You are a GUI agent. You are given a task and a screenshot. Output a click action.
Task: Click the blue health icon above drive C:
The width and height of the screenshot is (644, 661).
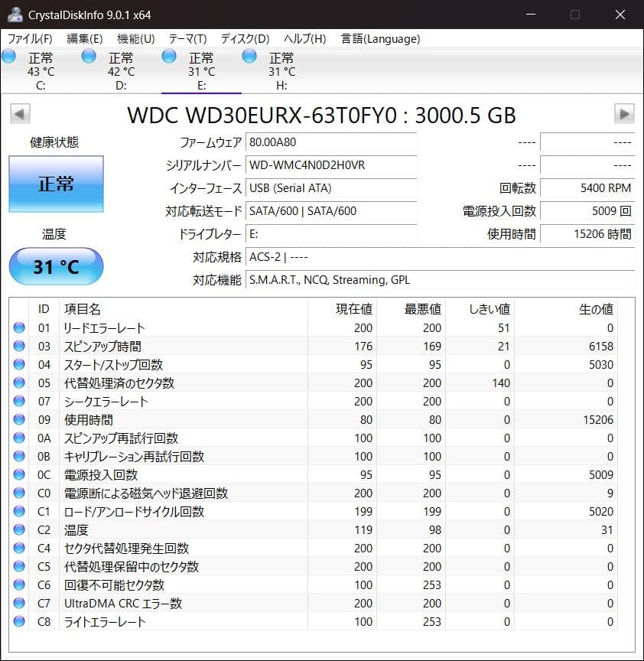pos(8,55)
